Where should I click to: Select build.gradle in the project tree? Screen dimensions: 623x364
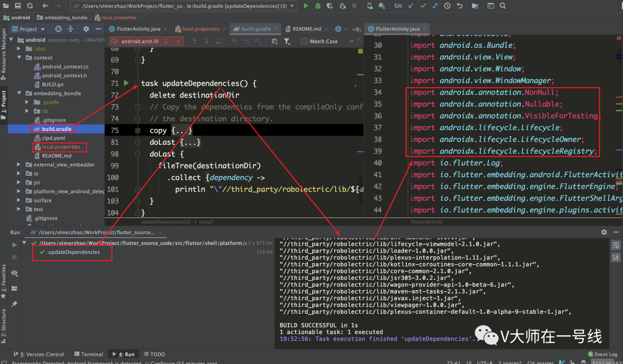pyautogui.click(x=57, y=129)
